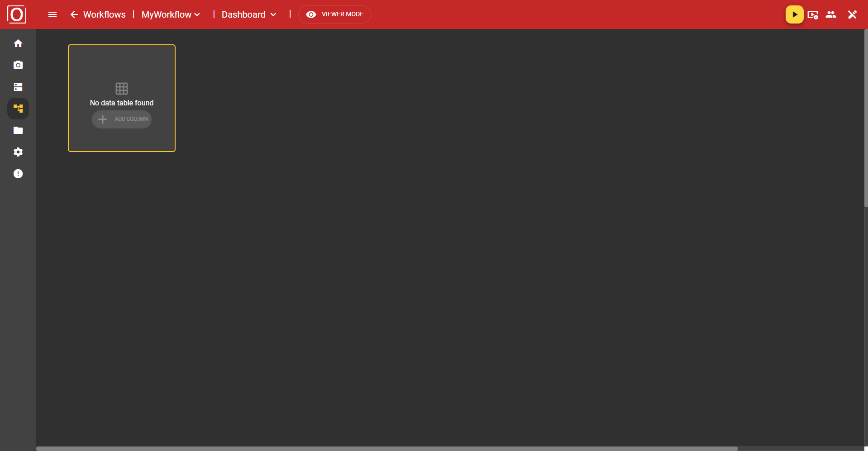Image resolution: width=868 pixels, height=451 pixels.
Task: Open the file browser folder icon
Action: pyautogui.click(x=18, y=130)
